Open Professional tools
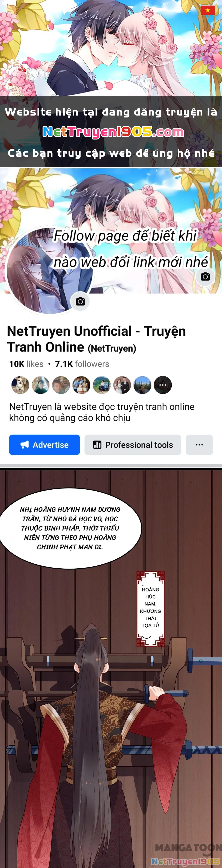 tap(133, 445)
